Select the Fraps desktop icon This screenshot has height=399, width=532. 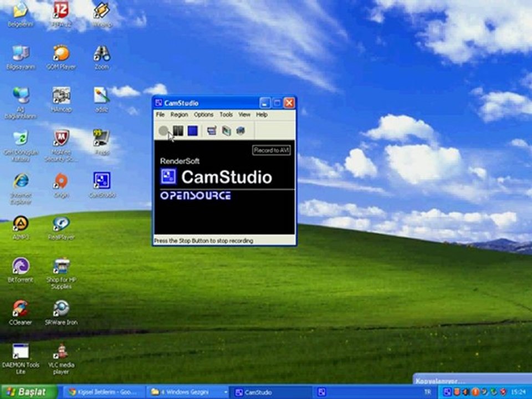pos(102,142)
